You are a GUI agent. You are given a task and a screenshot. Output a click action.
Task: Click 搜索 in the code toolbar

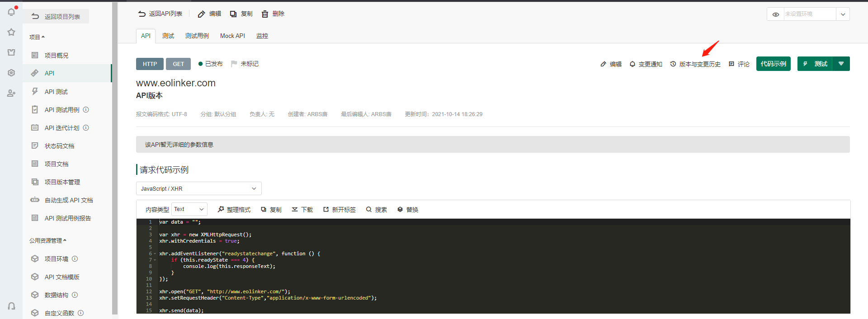click(376, 210)
